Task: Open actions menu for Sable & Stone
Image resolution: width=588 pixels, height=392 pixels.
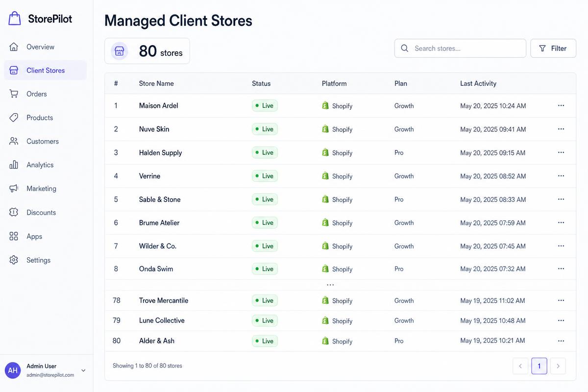Action: [561, 199]
